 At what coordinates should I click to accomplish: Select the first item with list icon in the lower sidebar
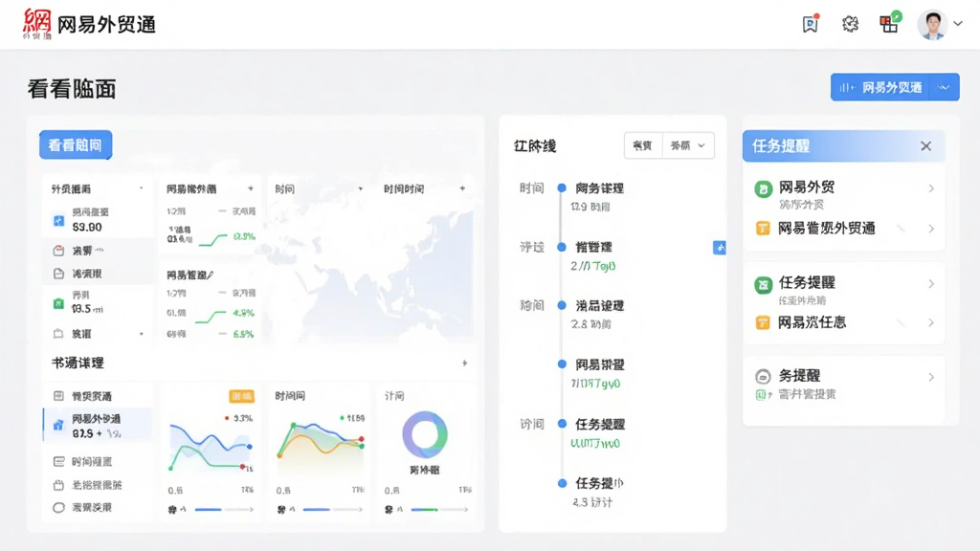[98, 396]
